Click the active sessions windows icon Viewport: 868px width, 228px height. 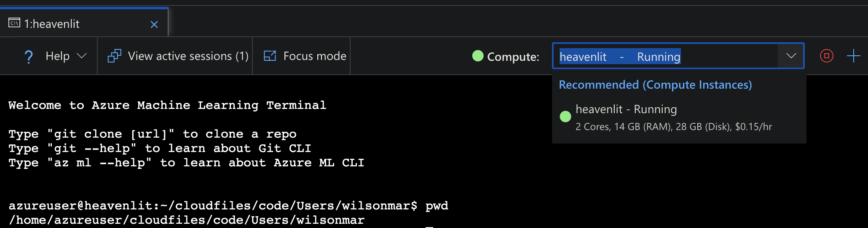(x=114, y=56)
